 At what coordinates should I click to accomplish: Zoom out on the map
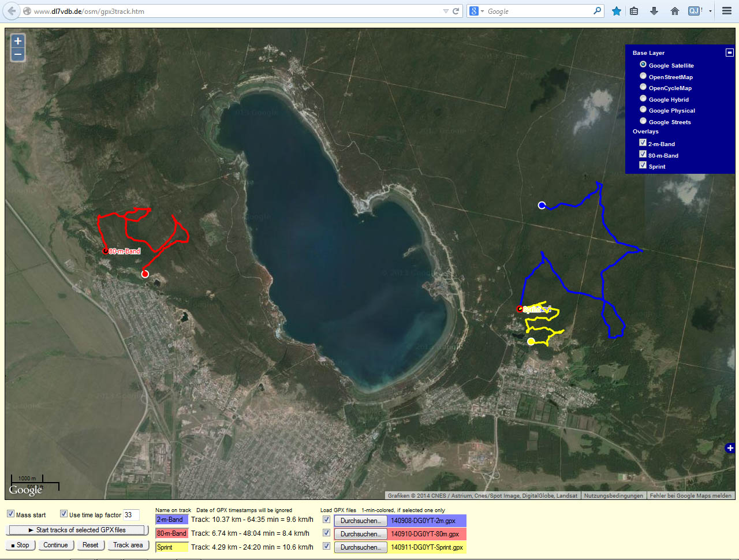coord(18,55)
